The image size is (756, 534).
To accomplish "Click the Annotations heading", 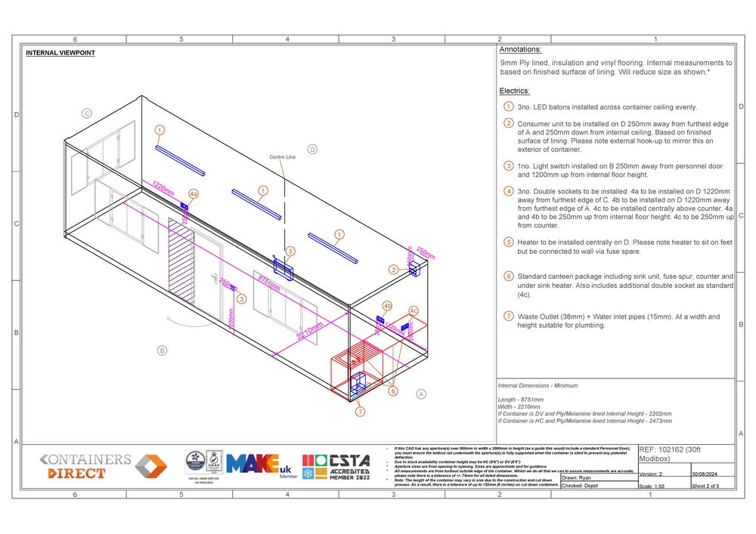I will coord(520,49).
